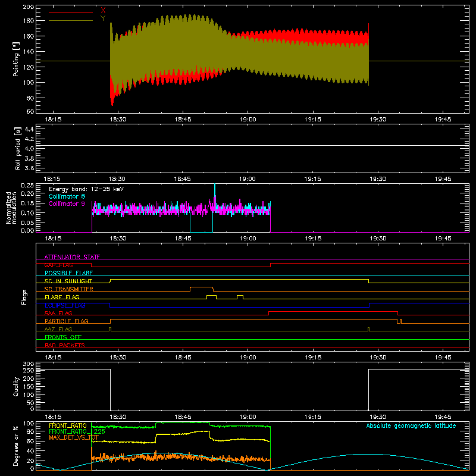Screen dimensions: 476x476
Task: Click the GAP_FLAG label
Action: click(x=58, y=265)
